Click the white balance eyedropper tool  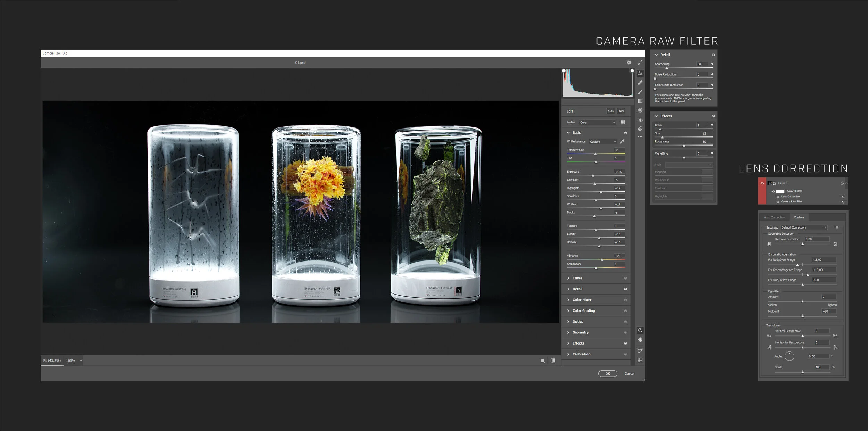pos(622,141)
